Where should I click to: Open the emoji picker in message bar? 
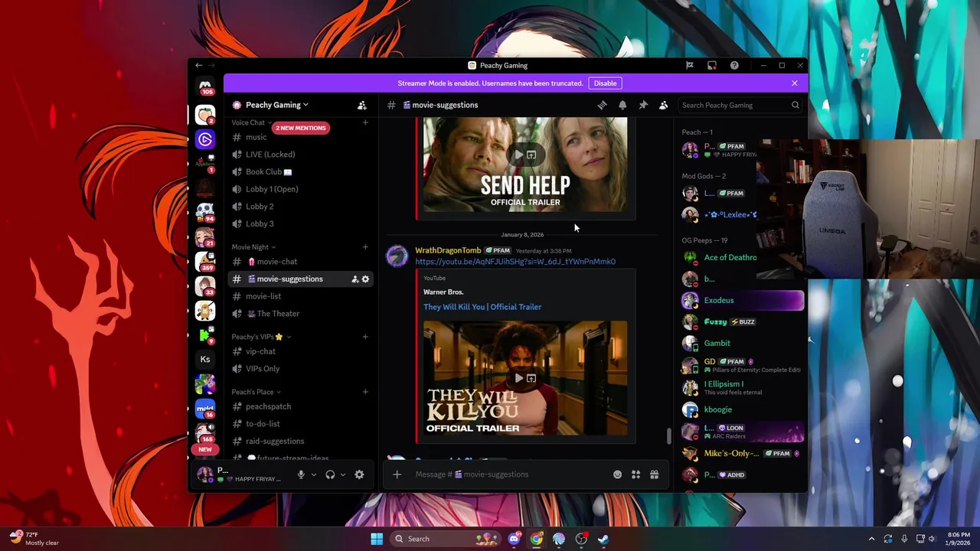(x=618, y=474)
